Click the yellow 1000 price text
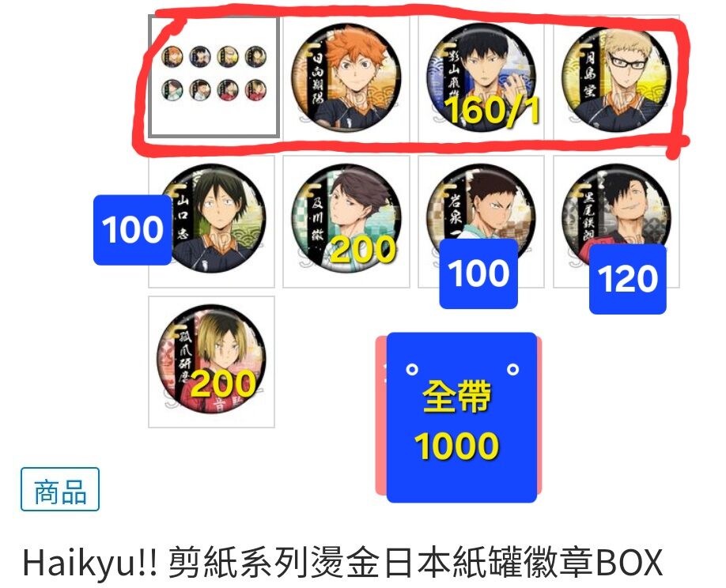This screenshot has height=588, width=726. click(x=456, y=447)
